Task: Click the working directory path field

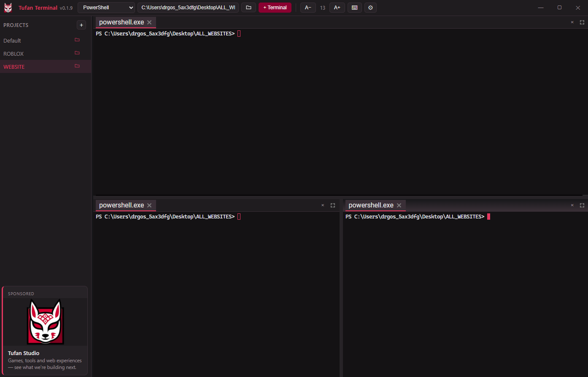Action: tap(188, 8)
